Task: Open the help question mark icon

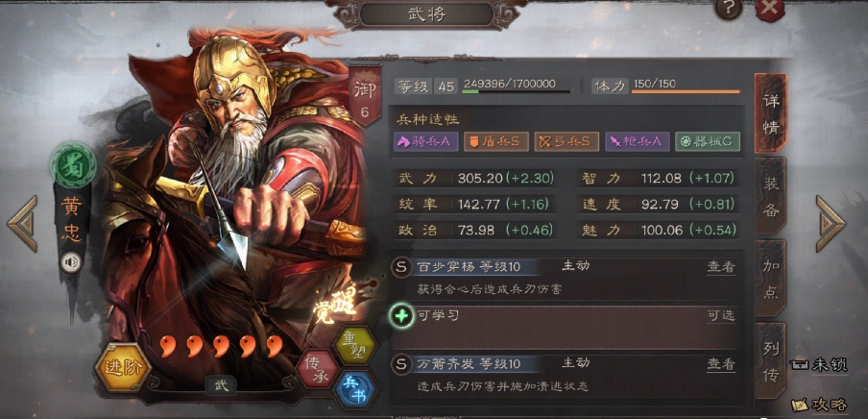Action: point(728,9)
